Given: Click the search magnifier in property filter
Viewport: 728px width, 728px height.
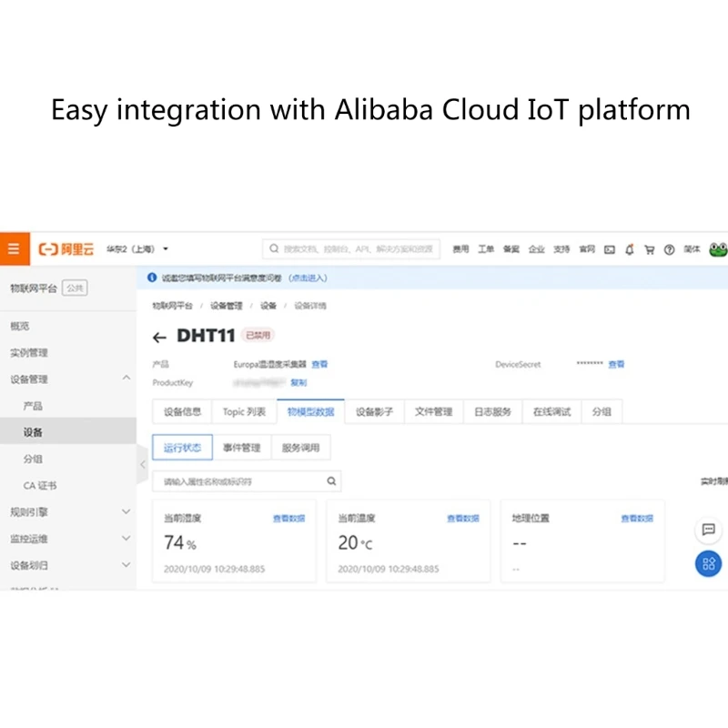Looking at the screenshot, I should (331, 481).
